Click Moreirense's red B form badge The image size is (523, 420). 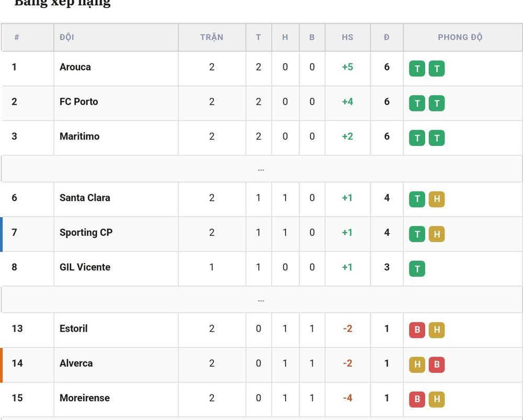[x=417, y=399]
